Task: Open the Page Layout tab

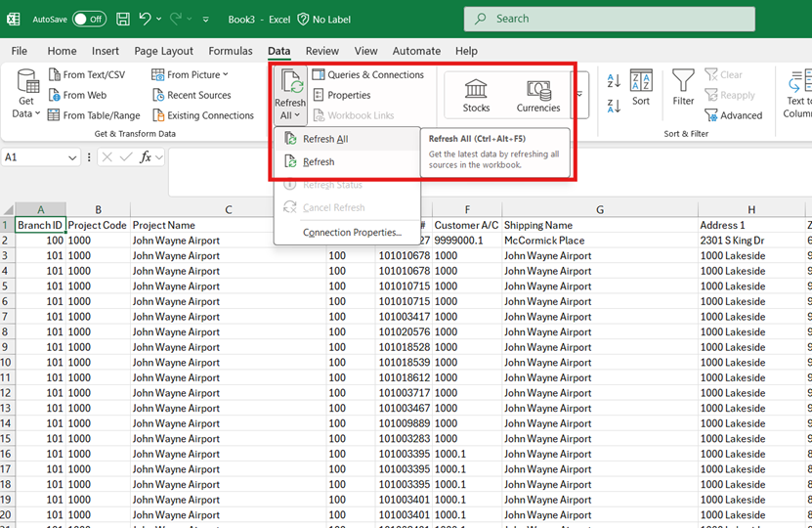Action: click(x=163, y=51)
